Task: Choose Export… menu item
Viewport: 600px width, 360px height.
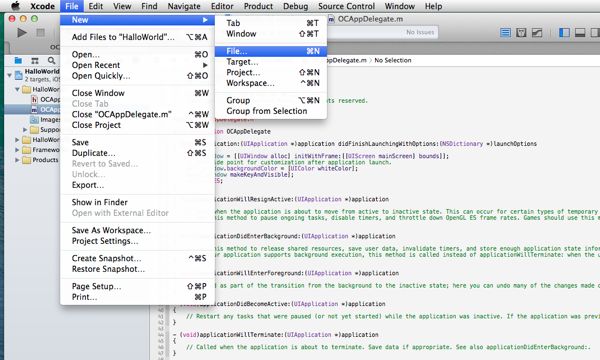Action: 137,185
